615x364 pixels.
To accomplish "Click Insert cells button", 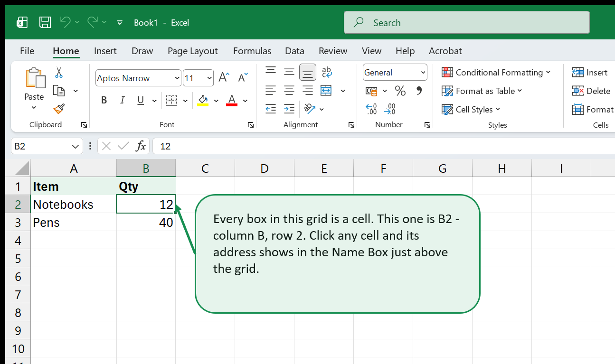I will click(x=590, y=72).
